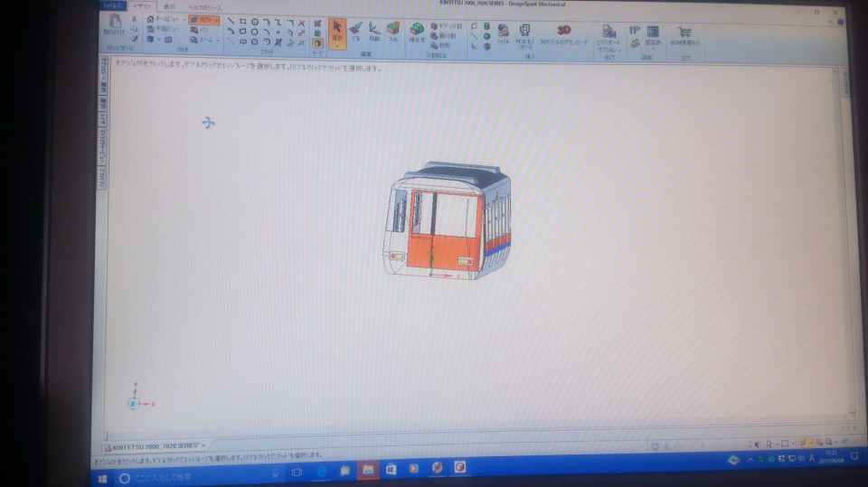Click the Home view house icon
868x487 pixels.
coord(150,19)
